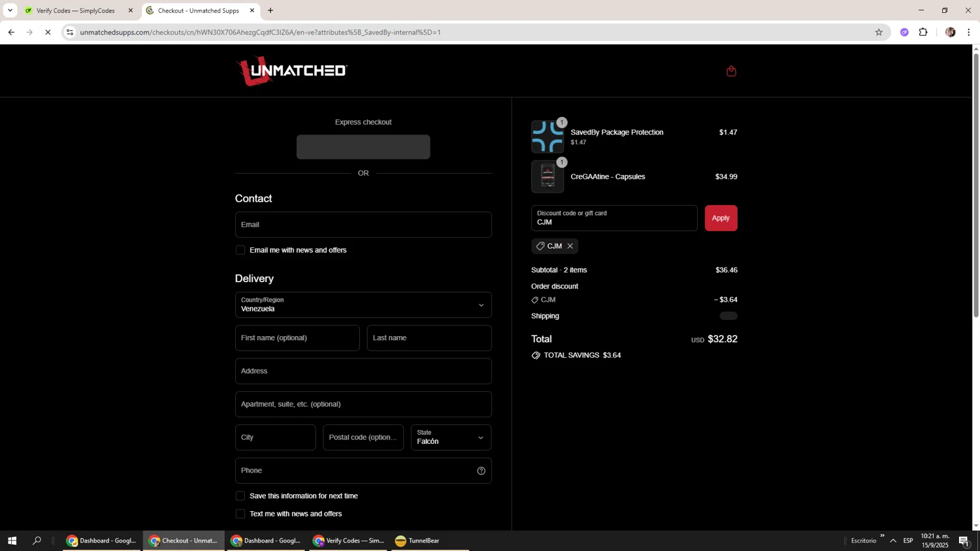Open the second Dashboard - Google Chrome taskbar window
The height and width of the screenshot is (551, 980).
pos(266,541)
